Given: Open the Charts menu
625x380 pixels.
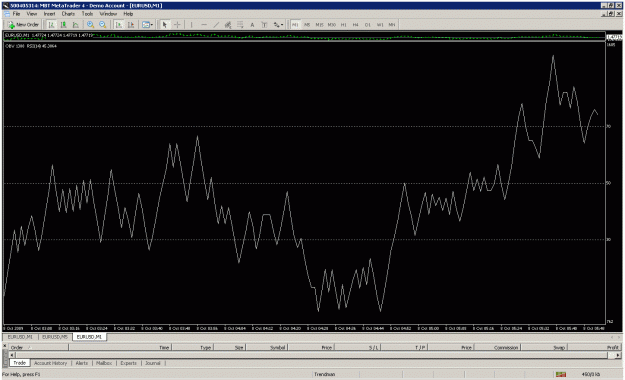Looking at the screenshot, I should coord(68,14).
